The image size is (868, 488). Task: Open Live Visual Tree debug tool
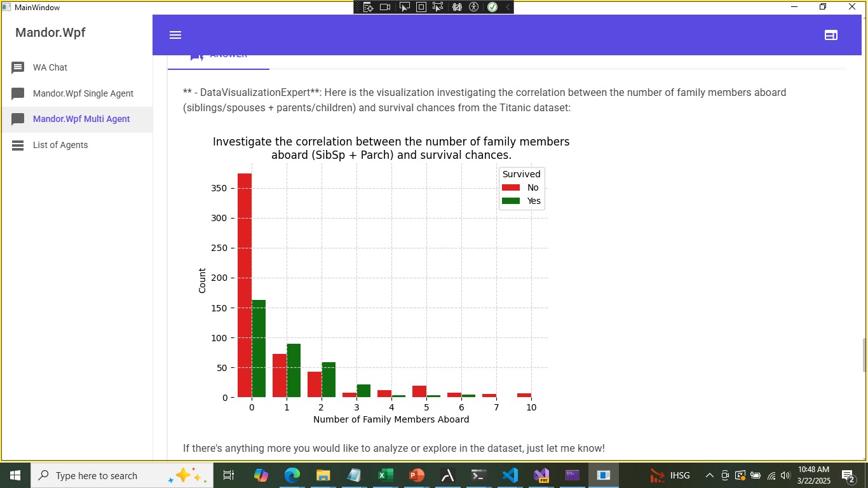(x=368, y=7)
